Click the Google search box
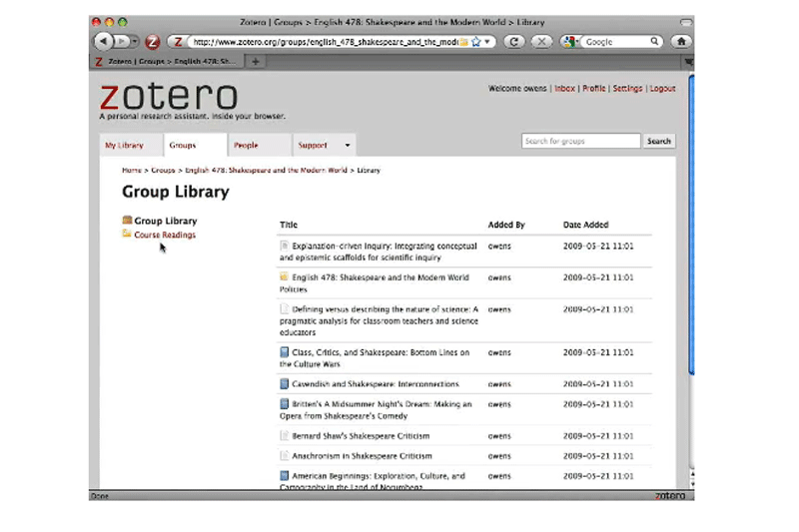Image resolution: width=799 pixels, height=532 pixels. 615,42
